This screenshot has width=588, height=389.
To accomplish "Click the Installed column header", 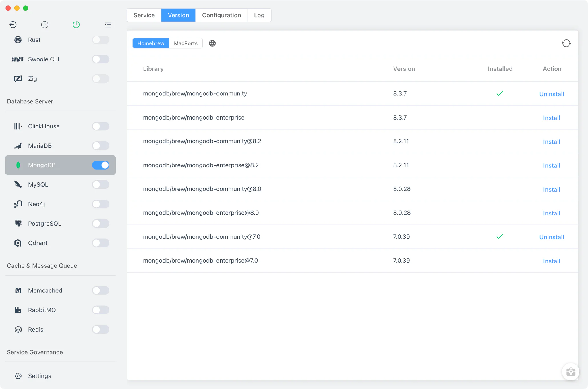I will coord(500,69).
